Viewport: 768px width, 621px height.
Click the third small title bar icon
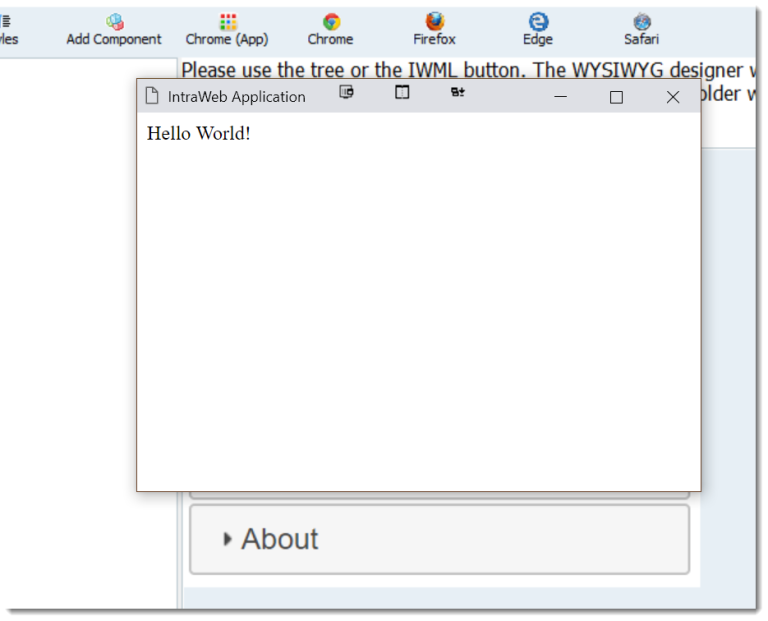pos(457,92)
